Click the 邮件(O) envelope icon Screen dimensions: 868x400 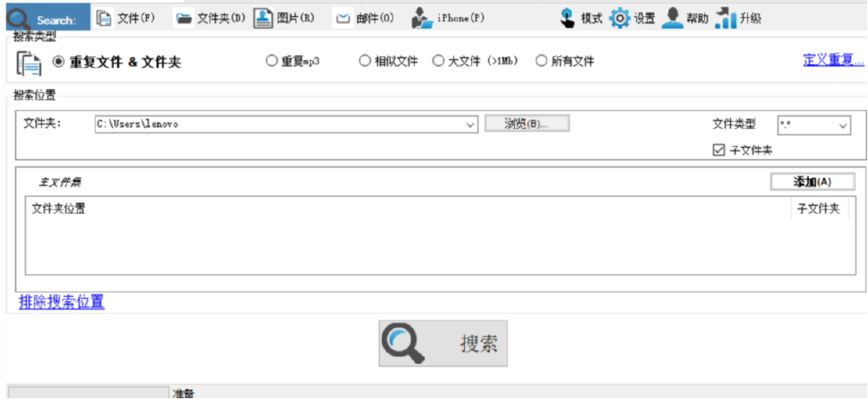343,20
